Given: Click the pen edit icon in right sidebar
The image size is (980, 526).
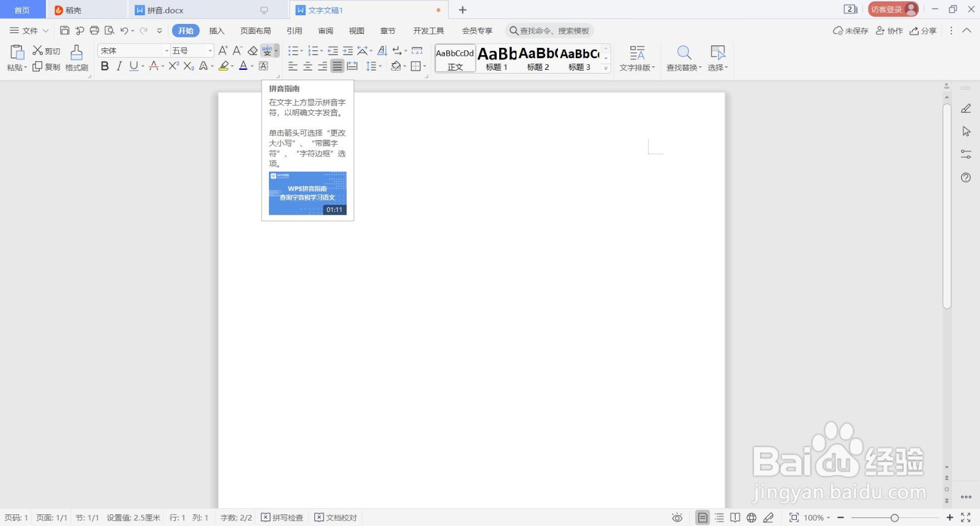Looking at the screenshot, I should tap(966, 109).
